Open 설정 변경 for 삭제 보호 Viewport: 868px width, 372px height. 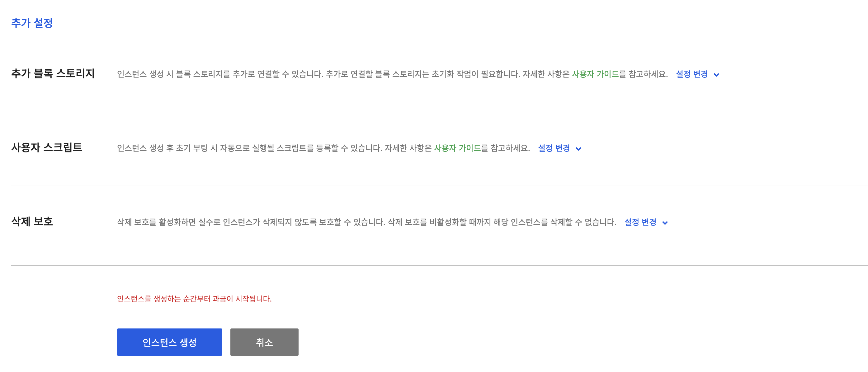pos(640,222)
